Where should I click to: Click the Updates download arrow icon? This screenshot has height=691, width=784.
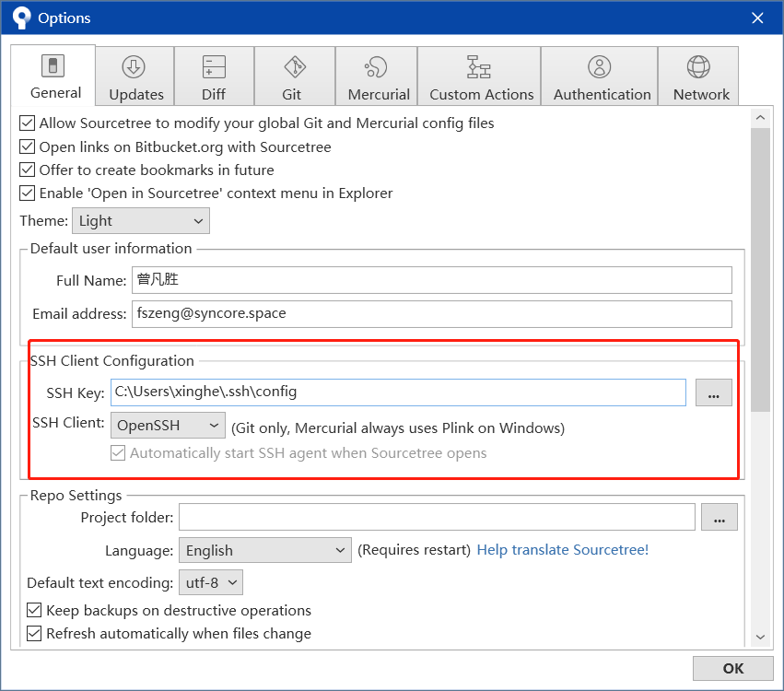point(134,66)
